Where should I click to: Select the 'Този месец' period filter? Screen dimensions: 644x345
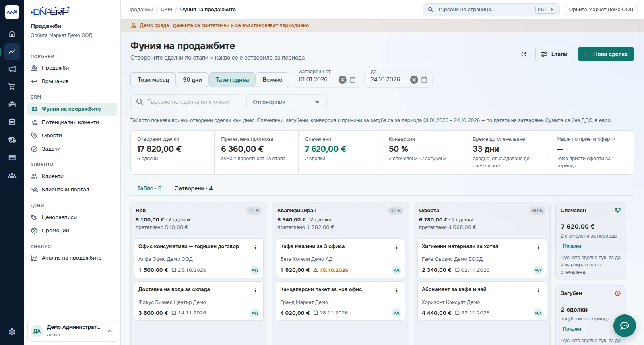(153, 80)
